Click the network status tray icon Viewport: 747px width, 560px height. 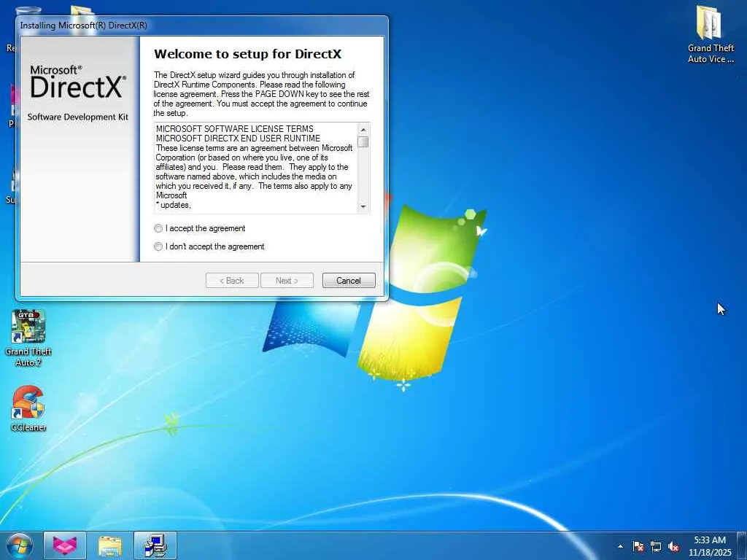[x=656, y=546]
